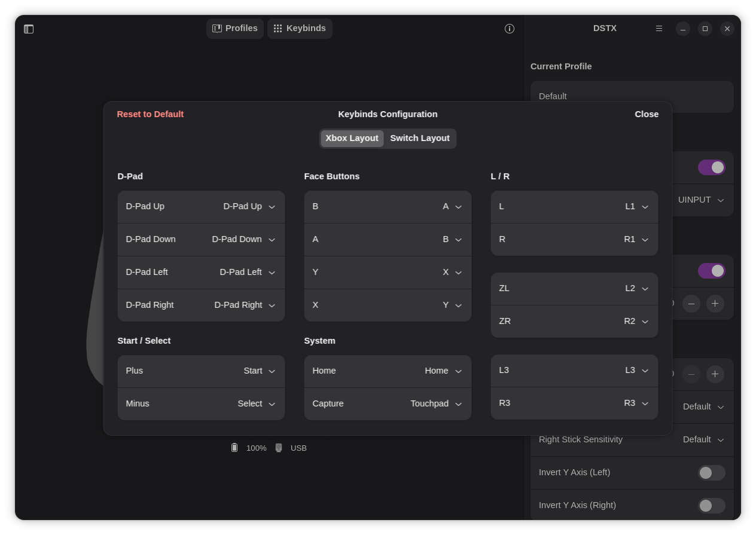Click the L / R section heading
This screenshot has height=535, width=756.
[x=500, y=176]
